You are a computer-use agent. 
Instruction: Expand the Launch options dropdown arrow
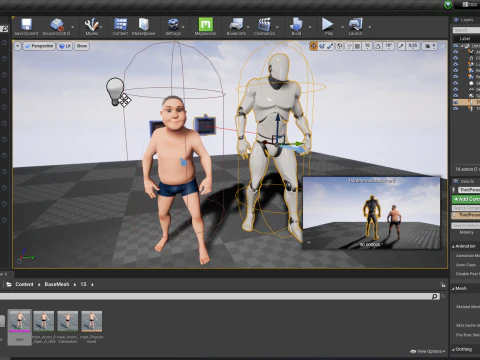coord(369,27)
